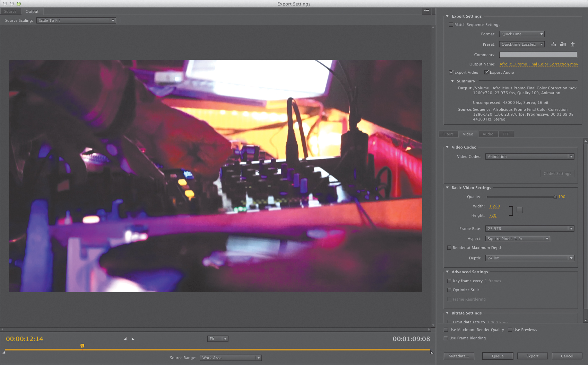
Task: Click the timeline start in-point handle
Action: (x=3, y=352)
